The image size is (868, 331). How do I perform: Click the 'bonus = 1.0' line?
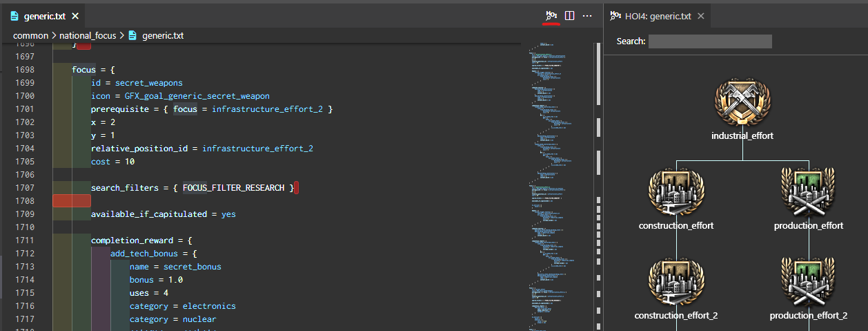[156, 280]
